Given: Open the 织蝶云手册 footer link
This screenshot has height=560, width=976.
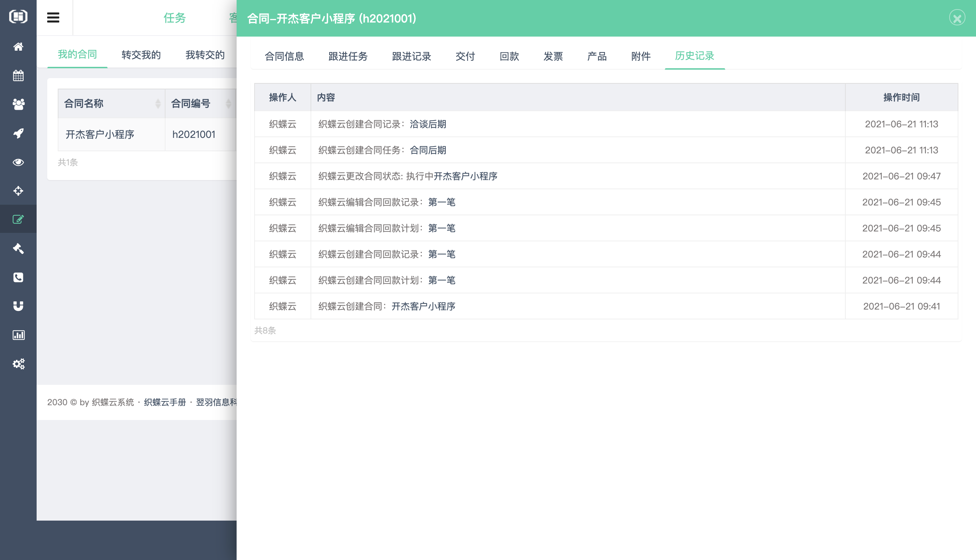Looking at the screenshot, I should (164, 402).
